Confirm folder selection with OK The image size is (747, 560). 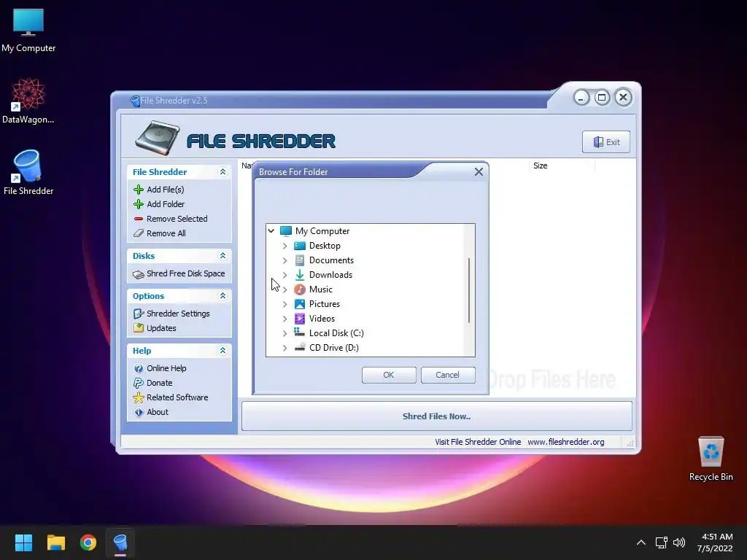coord(389,375)
